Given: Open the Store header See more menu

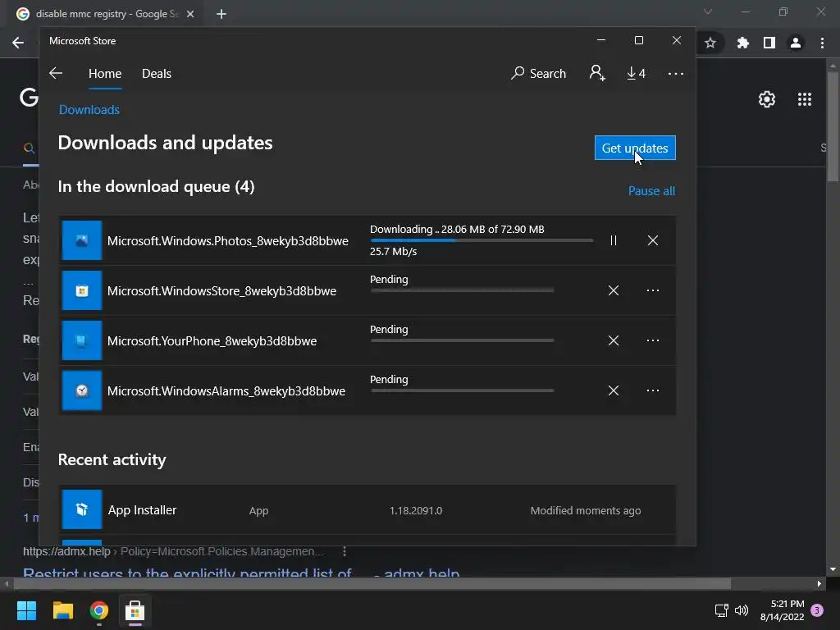Looking at the screenshot, I should [676, 73].
